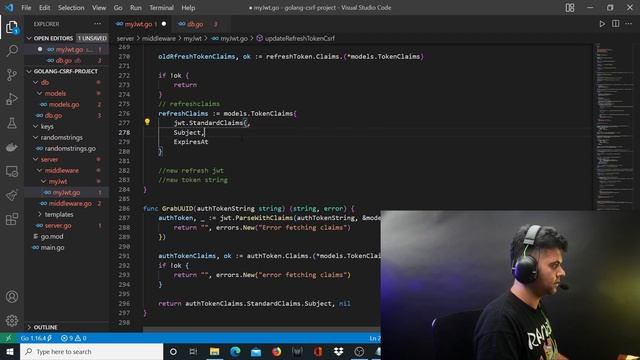
Task: Collapse the server folder
Action: pyautogui.click(x=36, y=160)
